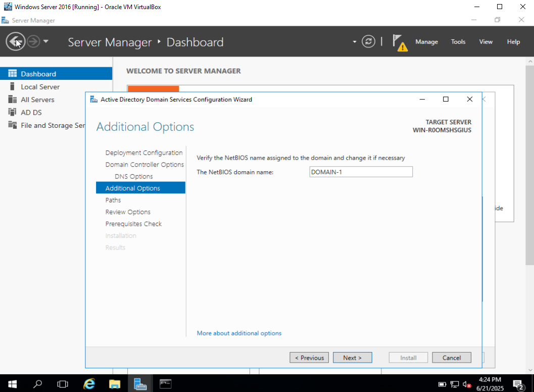Click the All Servers sidebar icon

coord(12,100)
